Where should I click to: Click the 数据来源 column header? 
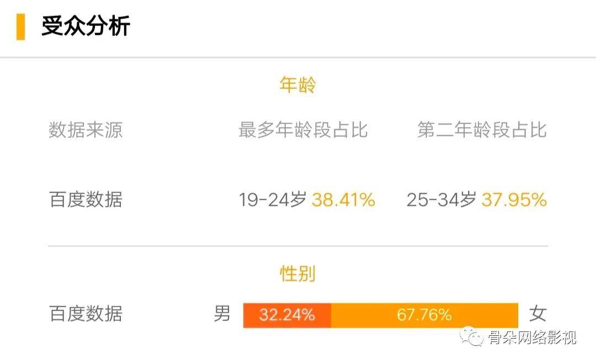86,130
